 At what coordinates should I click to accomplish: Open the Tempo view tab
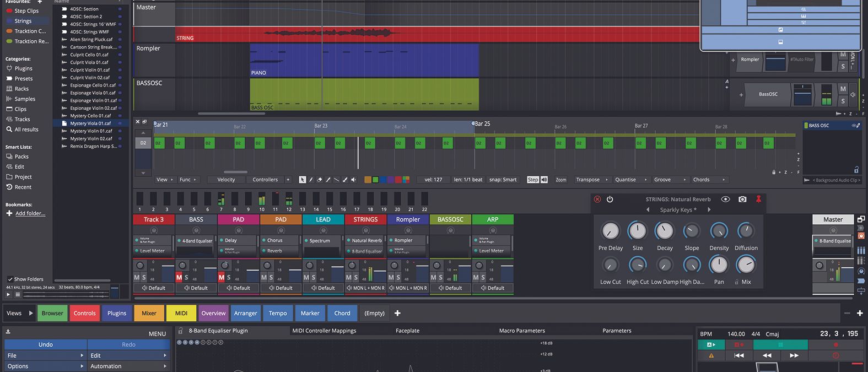[278, 313]
